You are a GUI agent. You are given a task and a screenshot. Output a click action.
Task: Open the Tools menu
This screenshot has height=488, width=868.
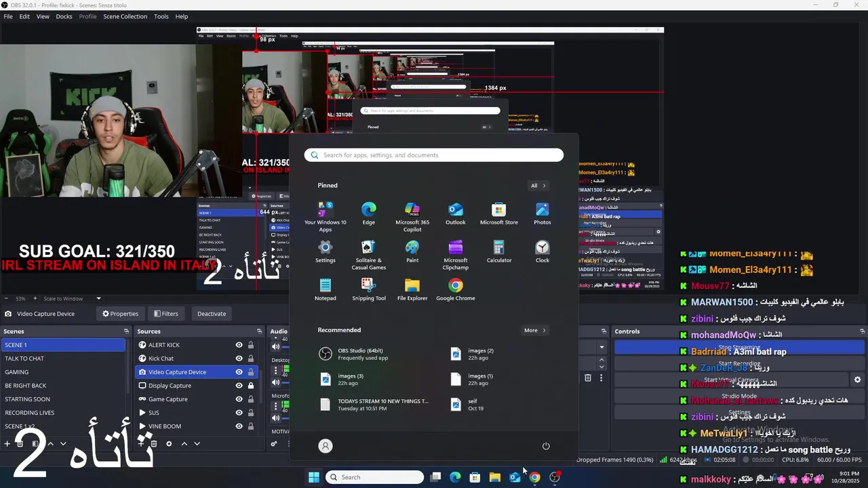[161, 16]
